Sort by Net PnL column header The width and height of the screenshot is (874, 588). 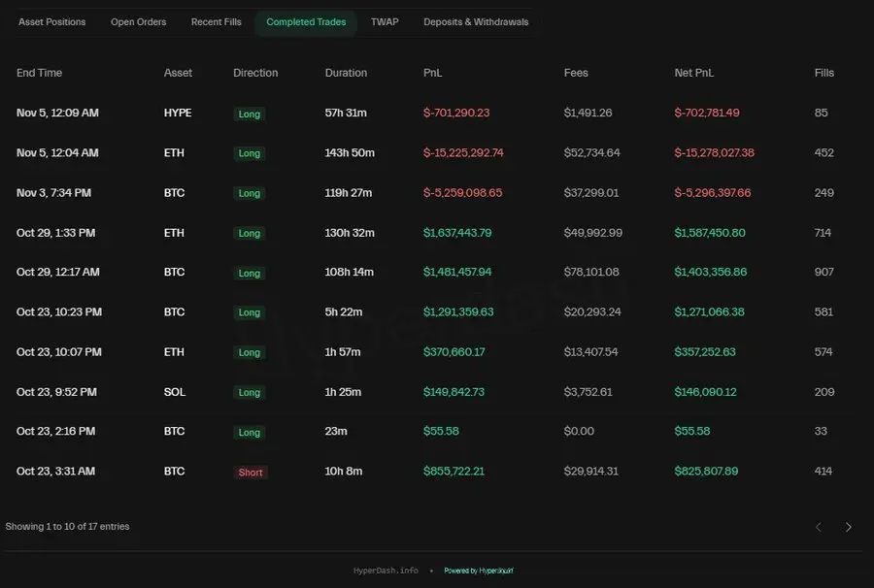click(x=694, y=73)
